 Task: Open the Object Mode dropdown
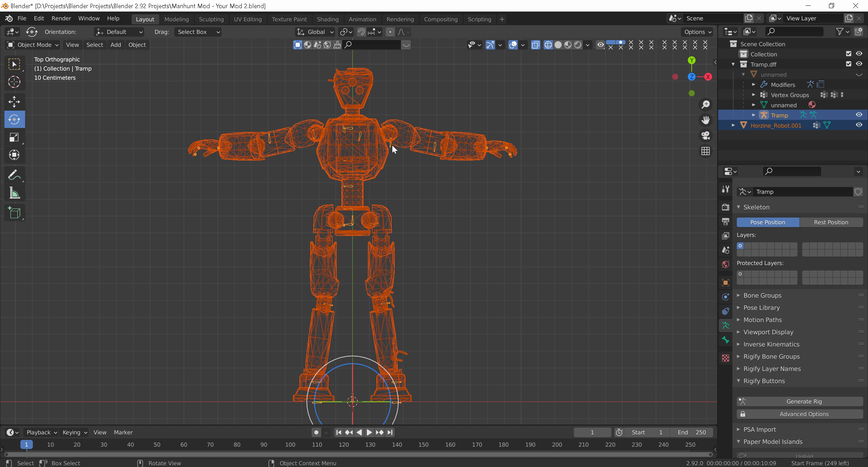point(33,45)
